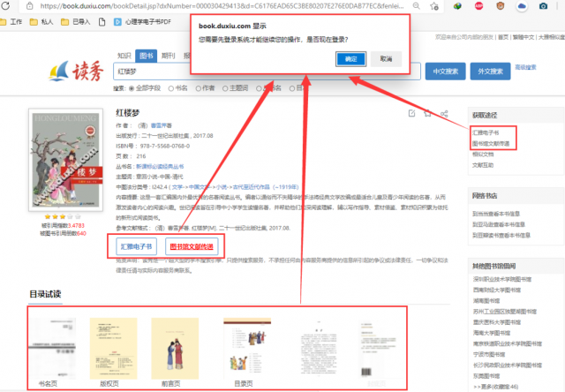This screenshot has height=392, width=565.
Task: Click 图书馆文献传递 in 获取途径 sidebar
Action: tap(491, 143)
